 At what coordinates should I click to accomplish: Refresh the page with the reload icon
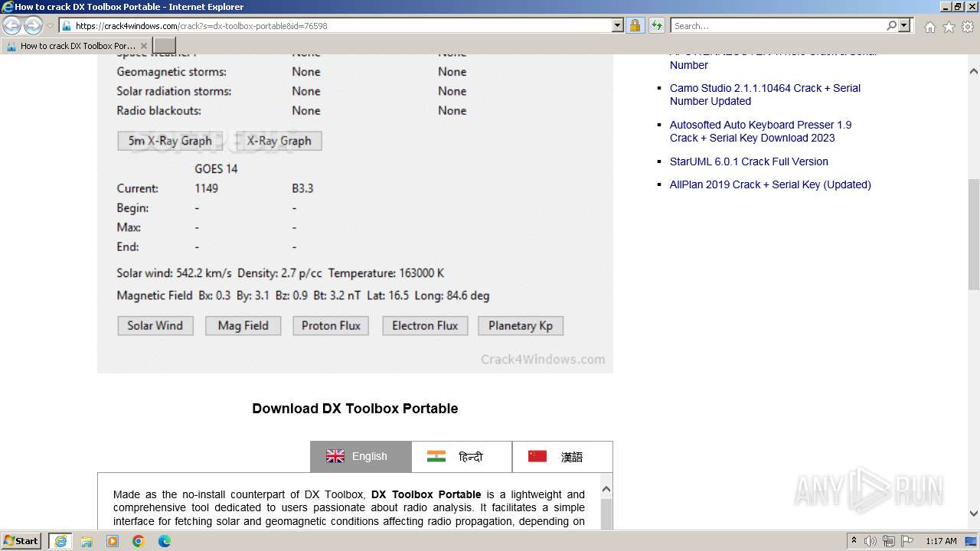[656, 25]
